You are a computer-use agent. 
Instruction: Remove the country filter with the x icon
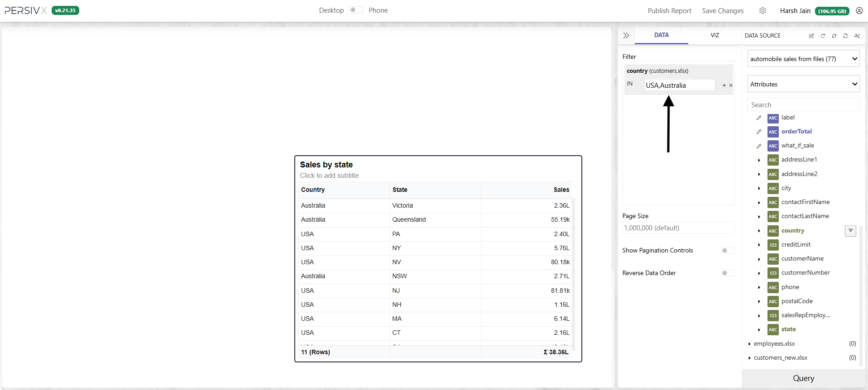731,85
